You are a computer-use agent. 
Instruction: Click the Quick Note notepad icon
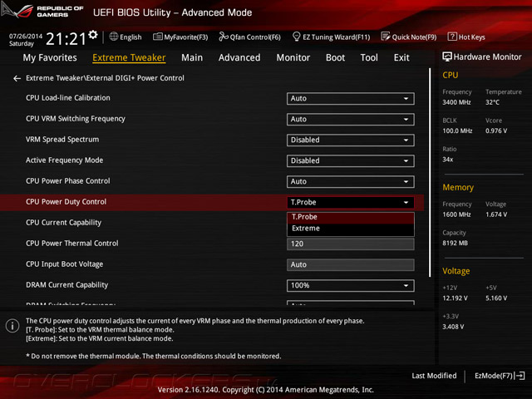click(x=386, y=37)
